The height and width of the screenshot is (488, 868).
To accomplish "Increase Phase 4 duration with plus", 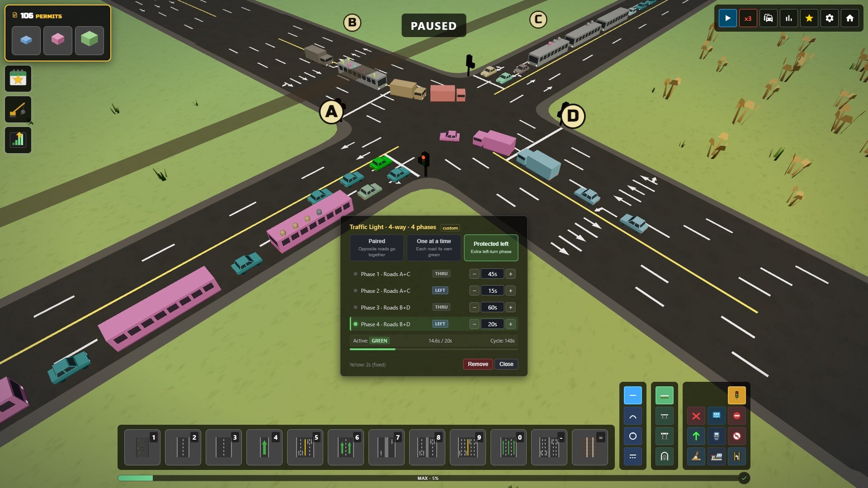I will coord(510,324).
